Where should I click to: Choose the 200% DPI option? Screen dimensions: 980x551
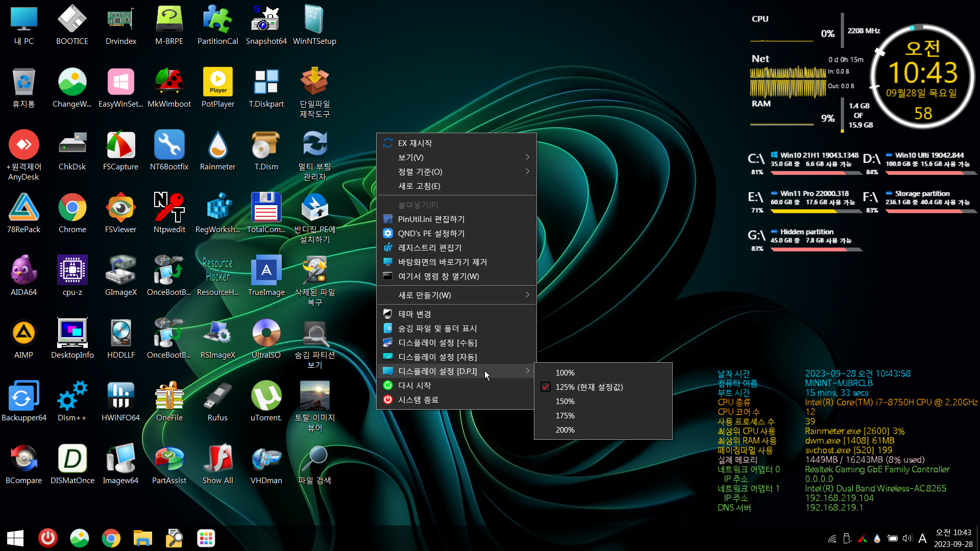pyautogui.click(x=603, y=430)
